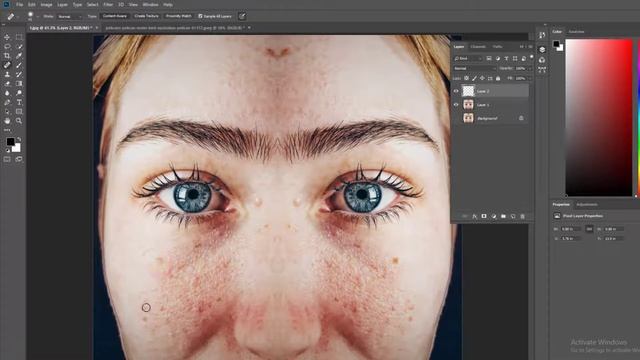Image resolution: width=640 pixels, height=360 pixels.
Task: Select the Brush tool
Action: click(x=19, y=65)
